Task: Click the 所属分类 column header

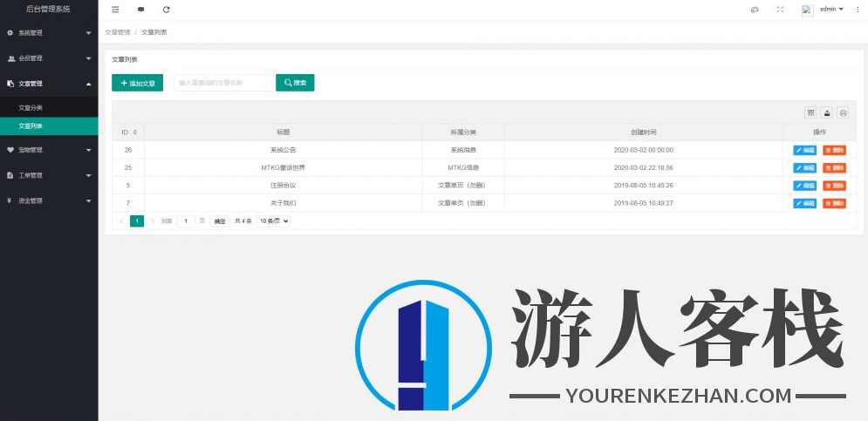Action: coord(462,132)
